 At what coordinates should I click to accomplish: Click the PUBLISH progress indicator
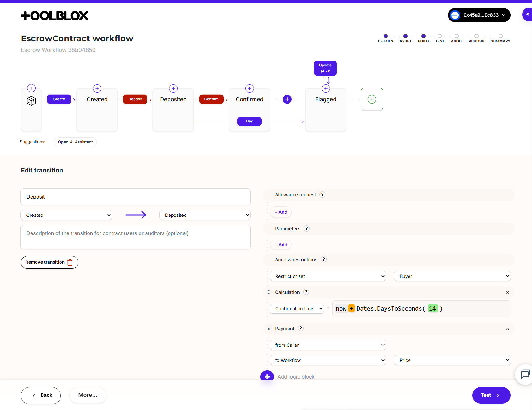pyautogui.click(x=476, y=38)
